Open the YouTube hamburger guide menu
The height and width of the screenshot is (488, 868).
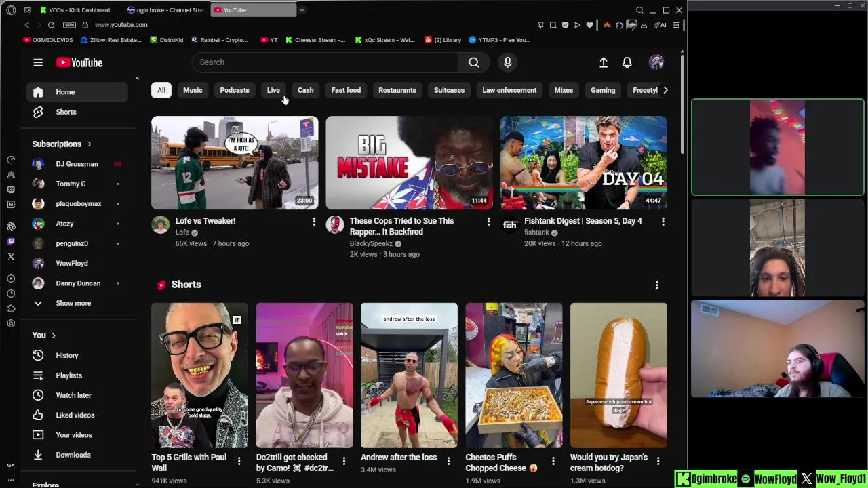click(38, 62)
